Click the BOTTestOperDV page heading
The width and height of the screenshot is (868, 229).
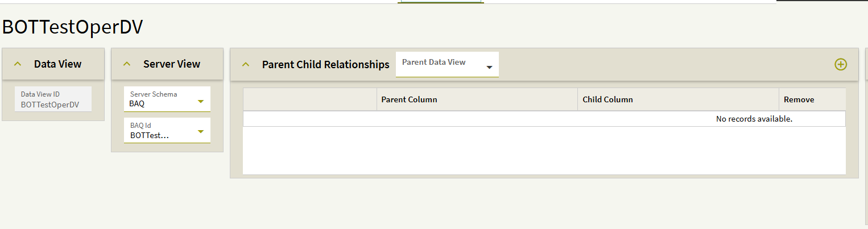point(72,27)
